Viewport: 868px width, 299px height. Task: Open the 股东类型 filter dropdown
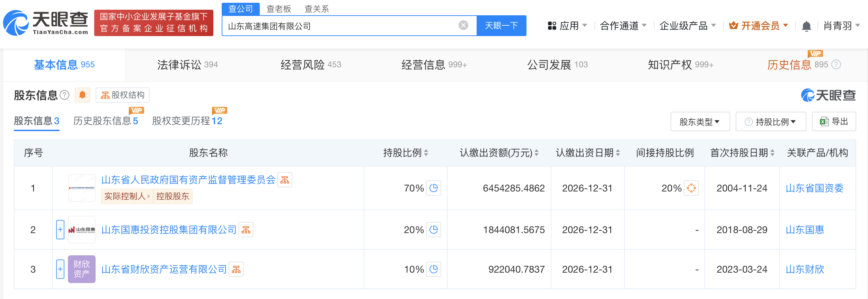700,122
